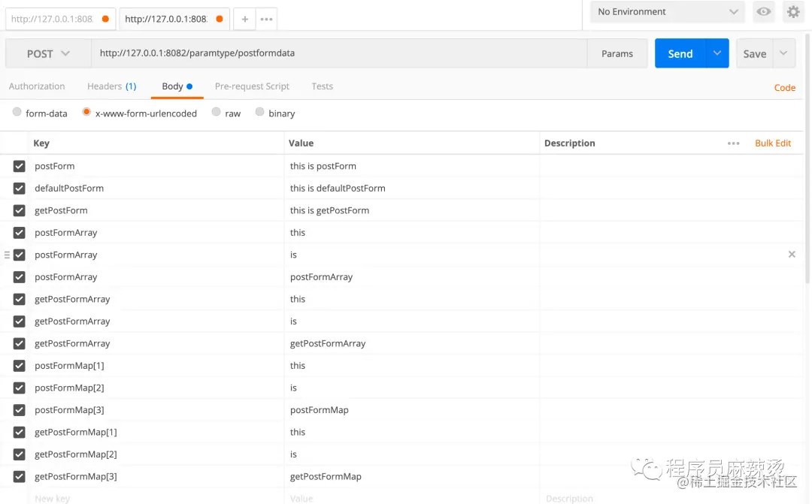Select the raw body radio option
Screen dimensions: 812x504
pyautogui.click(x=216, y=112)
